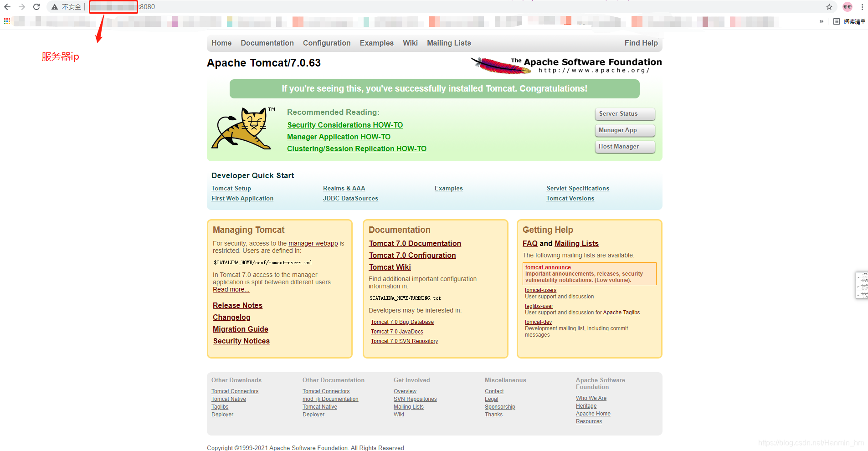
Task: Open Documentation in the navigation bar
Action: coord(267,43)
